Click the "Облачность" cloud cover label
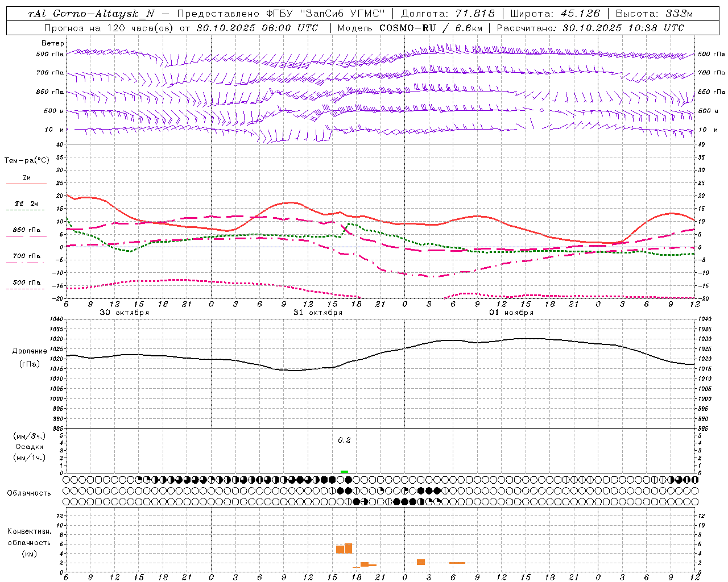The image size is (728, 582). point(29,493)
